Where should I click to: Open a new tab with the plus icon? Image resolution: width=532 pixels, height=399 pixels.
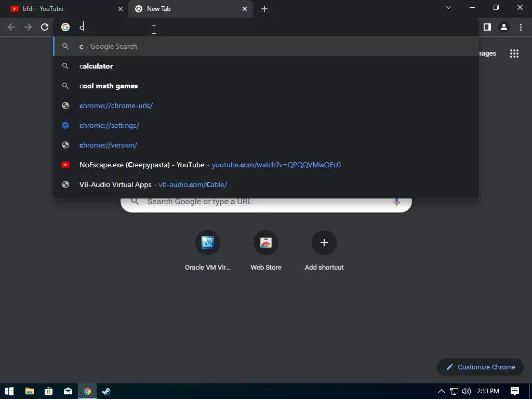264,9
